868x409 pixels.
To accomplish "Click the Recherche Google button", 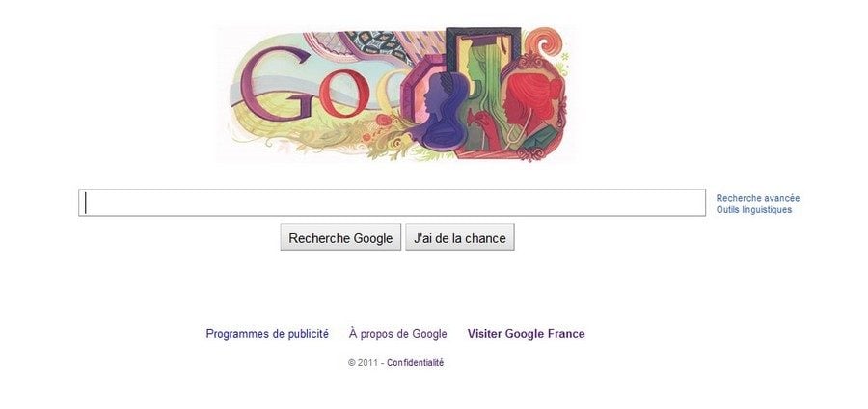I will 340,237.
